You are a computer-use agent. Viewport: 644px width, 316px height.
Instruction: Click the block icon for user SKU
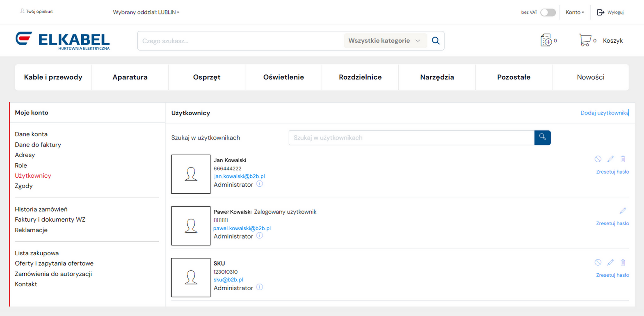(598, 262)
